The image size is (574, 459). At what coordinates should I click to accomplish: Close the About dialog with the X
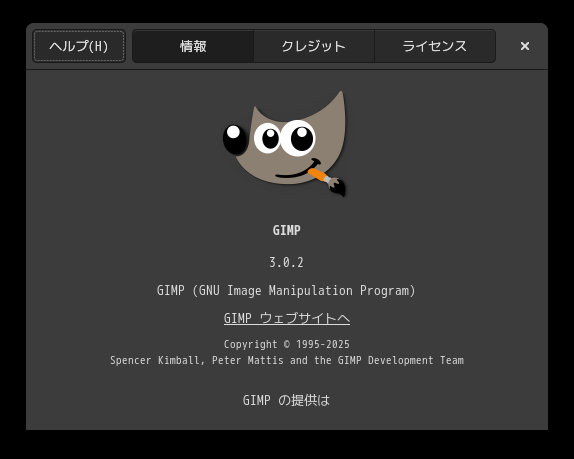coord(525,46)
